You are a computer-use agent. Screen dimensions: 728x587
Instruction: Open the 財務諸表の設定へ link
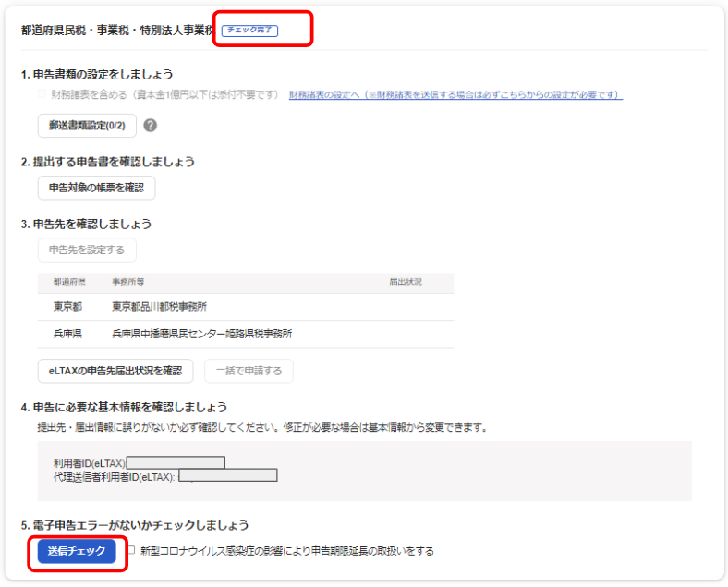(455, 94)
